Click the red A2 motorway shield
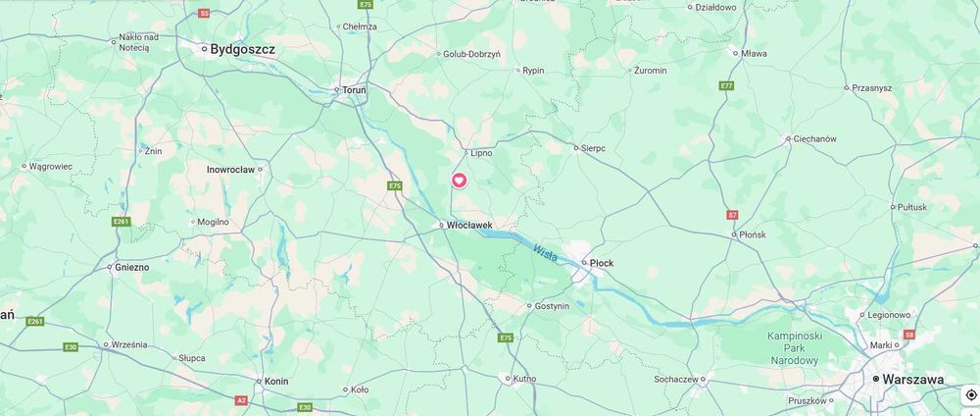Viewport: 980px width, 416px height. (x=241, y=399)
